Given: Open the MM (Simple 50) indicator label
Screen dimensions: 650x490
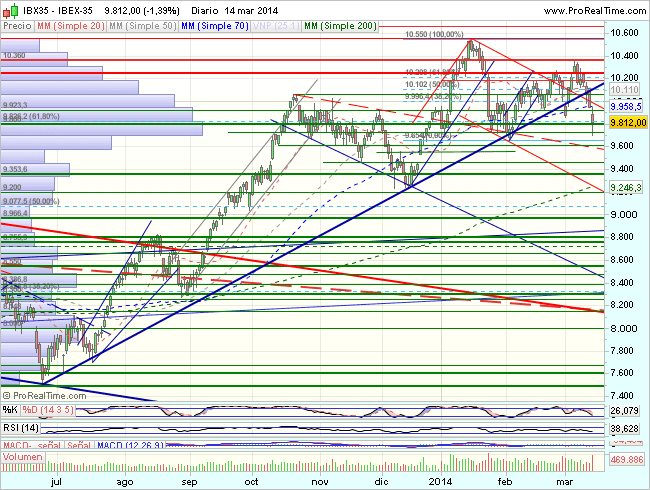Looking at the screenshot, I should tap(143, 26).
